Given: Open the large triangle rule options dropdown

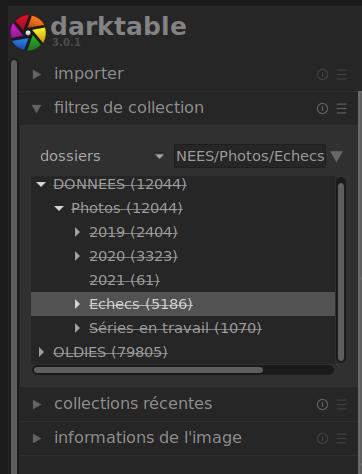Looking at the screenshot, I should pos(336,156).
